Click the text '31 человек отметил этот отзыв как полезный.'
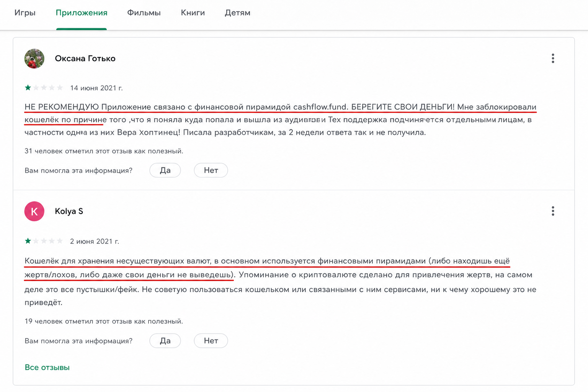 click(104, 151)
